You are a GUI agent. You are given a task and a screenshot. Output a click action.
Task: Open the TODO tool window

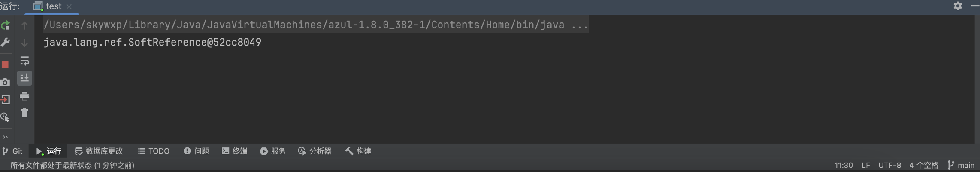(154, 151)
